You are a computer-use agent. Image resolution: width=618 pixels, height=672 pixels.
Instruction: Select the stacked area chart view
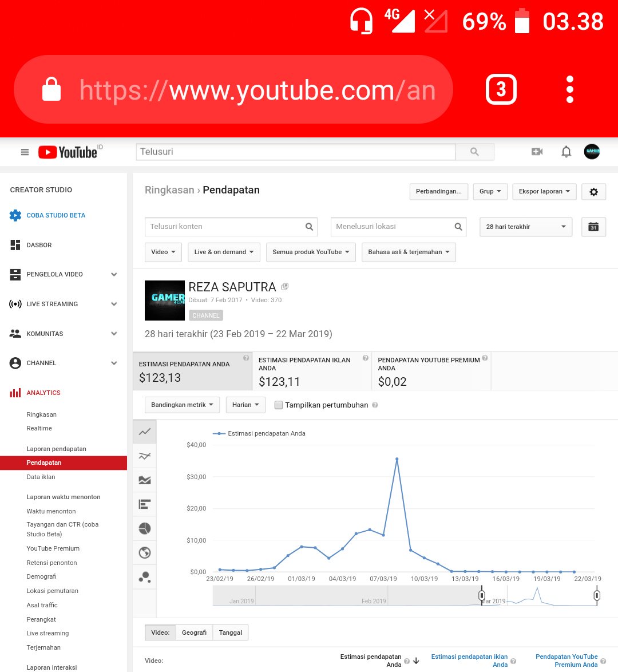[145, 480]
